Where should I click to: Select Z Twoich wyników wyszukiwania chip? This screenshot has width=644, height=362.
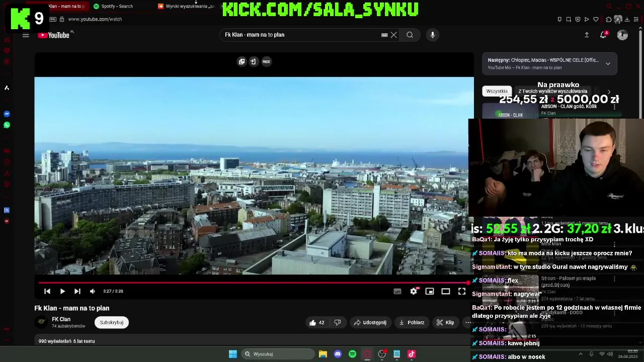pos(552,91)
